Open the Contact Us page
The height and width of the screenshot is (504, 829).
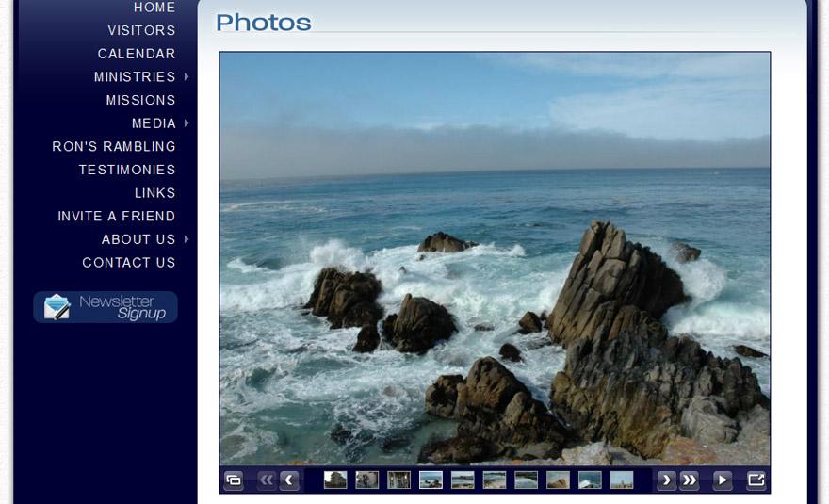(128, 263)
